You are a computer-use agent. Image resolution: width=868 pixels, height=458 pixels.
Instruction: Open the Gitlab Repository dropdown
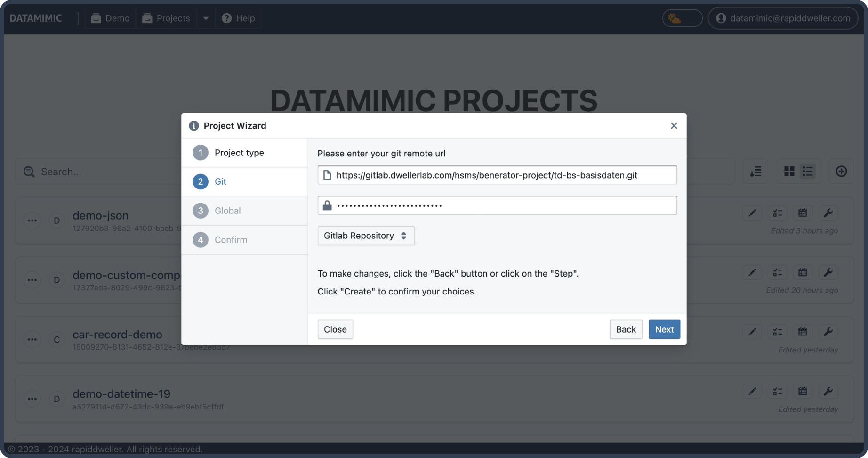(x=366, y=236)
